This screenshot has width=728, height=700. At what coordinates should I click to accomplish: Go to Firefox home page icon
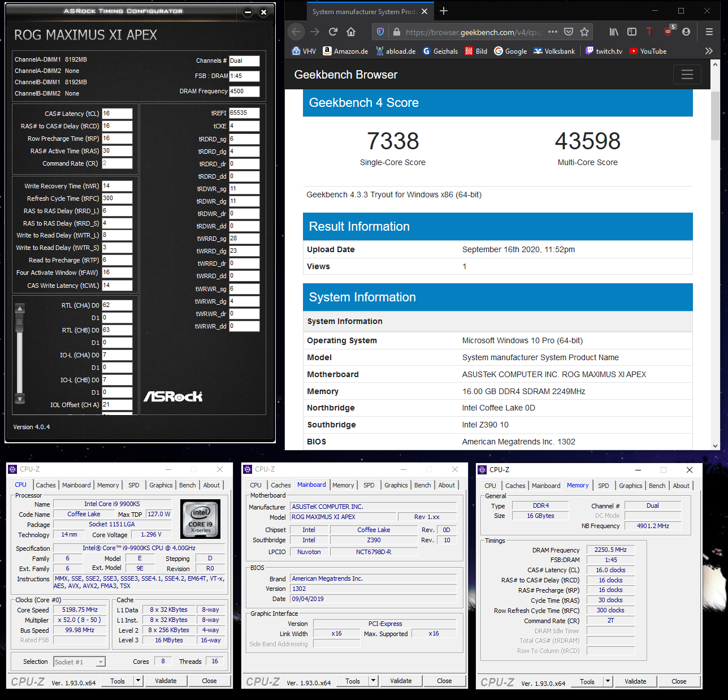click(x=351, y=32)
